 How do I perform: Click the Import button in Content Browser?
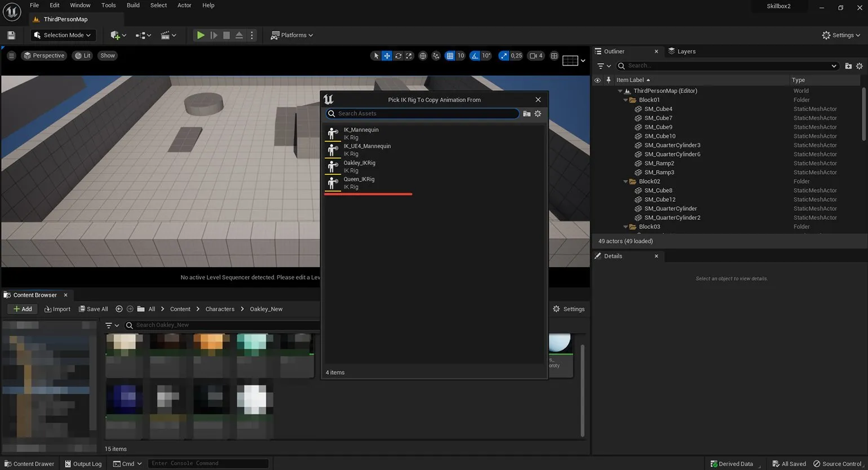(x=57, y=309)
